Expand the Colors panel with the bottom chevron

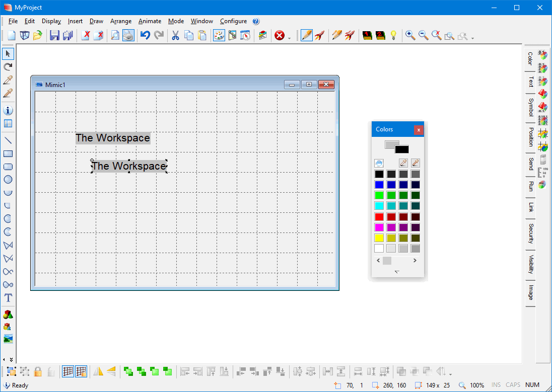pos(397,271)
